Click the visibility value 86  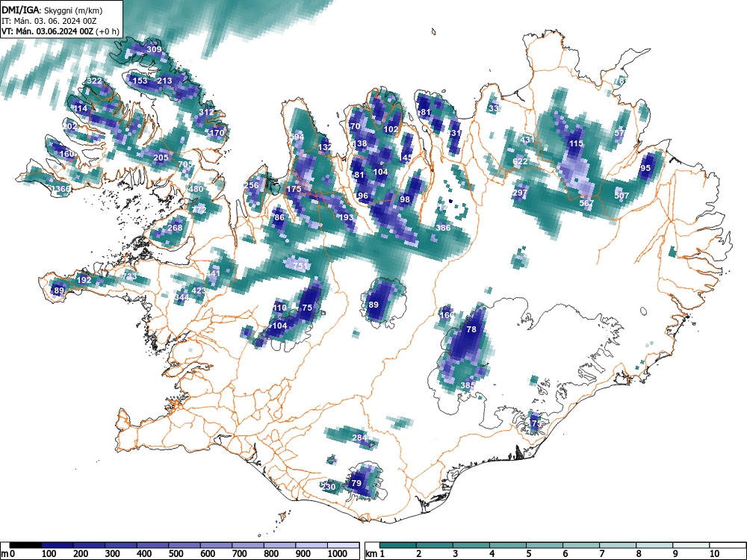279,217
